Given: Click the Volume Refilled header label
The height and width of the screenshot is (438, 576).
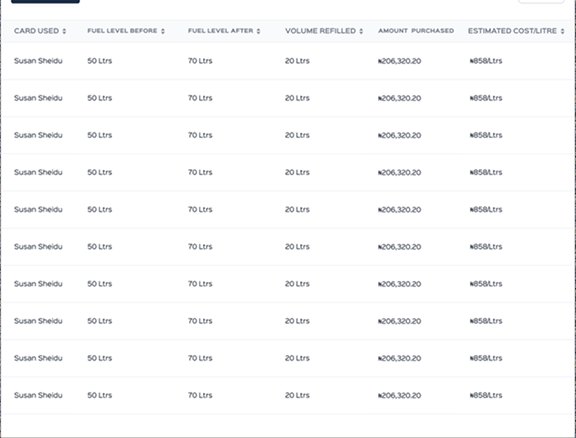Looking at the screenshot, I should click(320, 31).
